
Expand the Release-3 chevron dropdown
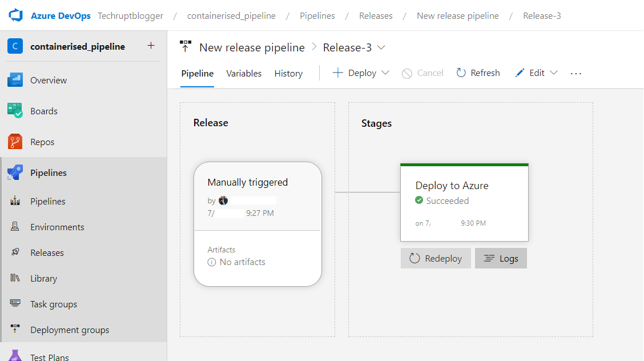pyautogui.click(x=381, y=47)
